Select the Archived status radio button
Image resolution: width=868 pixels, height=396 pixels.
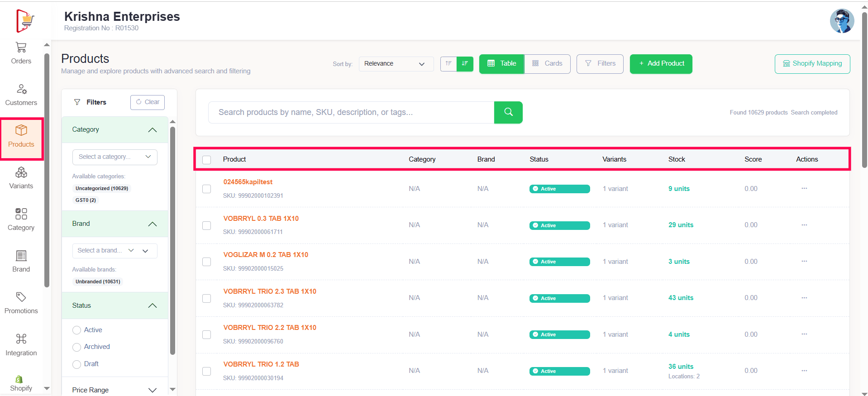[77, 347]
